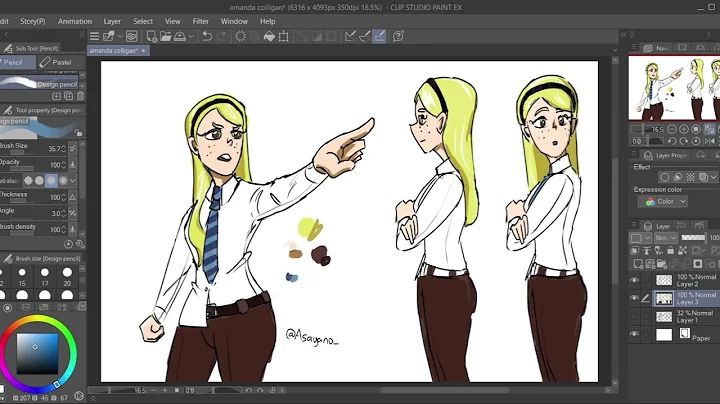The width and height of the screenshot is (720, 404).
Task: Open Brush Size dynamics button
Action: tap(73, 148)
